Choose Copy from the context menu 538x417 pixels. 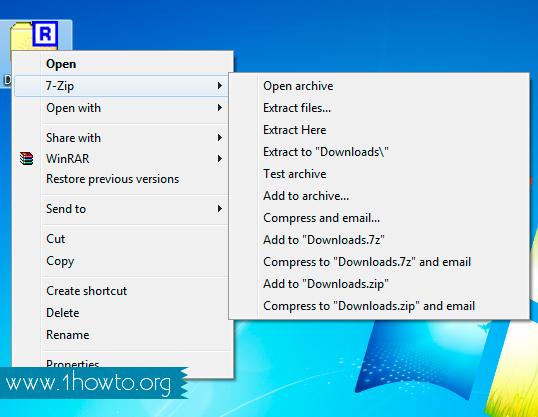(121, 261)
